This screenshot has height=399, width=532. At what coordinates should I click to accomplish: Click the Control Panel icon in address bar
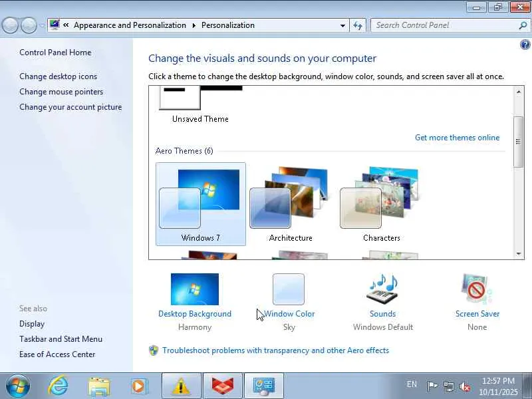pyautogui.click(x=55, y=25)
